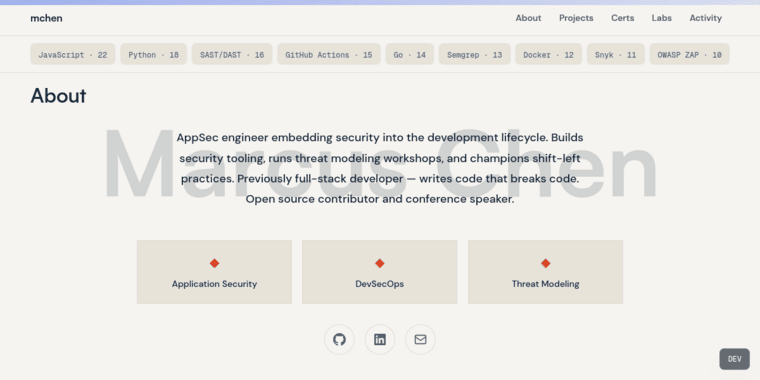This screenshot has height=380, width=760.
Task: Click the DEV badge button
Action: (x=734, y=359)
